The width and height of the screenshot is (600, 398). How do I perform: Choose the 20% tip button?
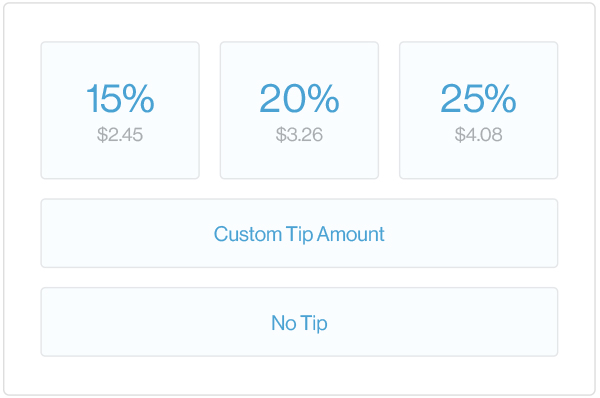pos(299,110)
